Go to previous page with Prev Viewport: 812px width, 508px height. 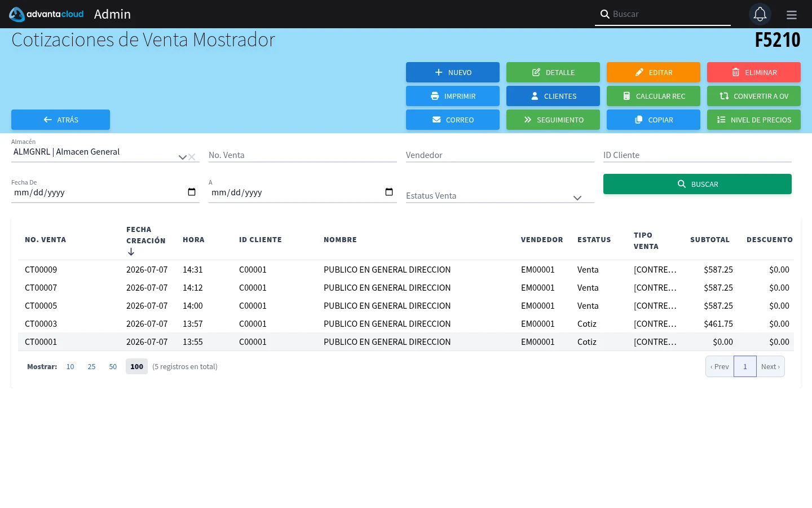(x=720, y=367)
